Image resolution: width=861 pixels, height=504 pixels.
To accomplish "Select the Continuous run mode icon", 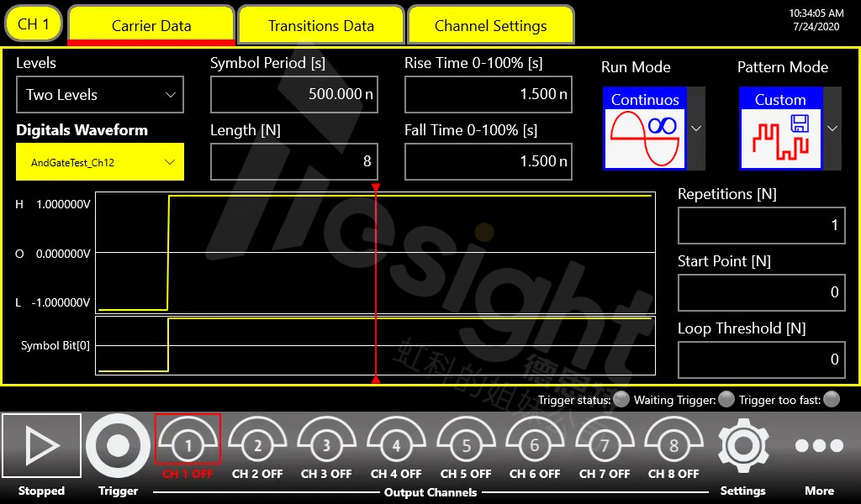I will click(x=645, y=128).
